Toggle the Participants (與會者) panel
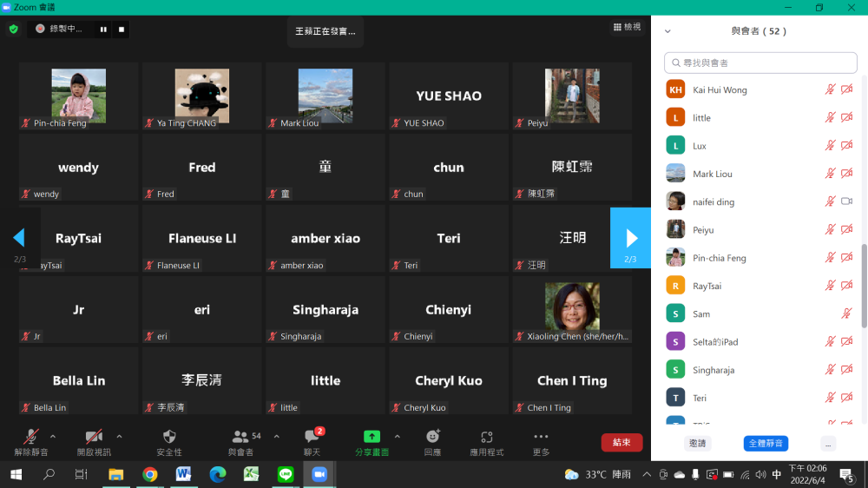The width and height of the screenshot is (868, 488). click(x=240, y=437)
